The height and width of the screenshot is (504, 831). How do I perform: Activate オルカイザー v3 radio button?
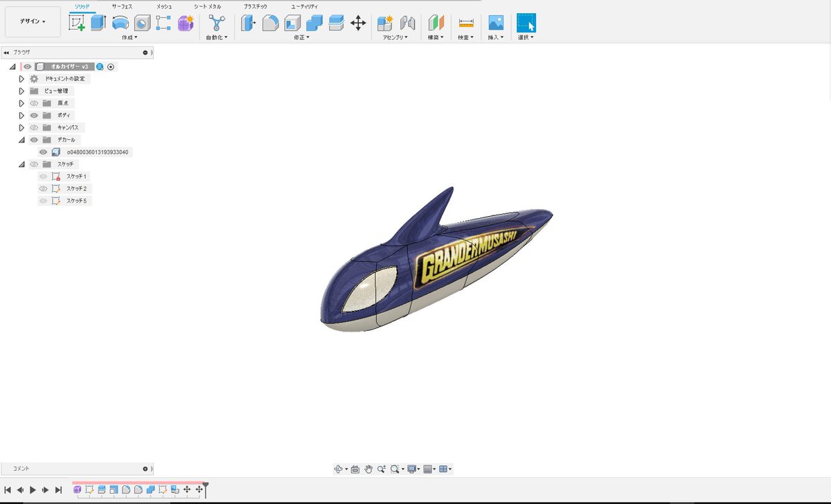(111, 66)
